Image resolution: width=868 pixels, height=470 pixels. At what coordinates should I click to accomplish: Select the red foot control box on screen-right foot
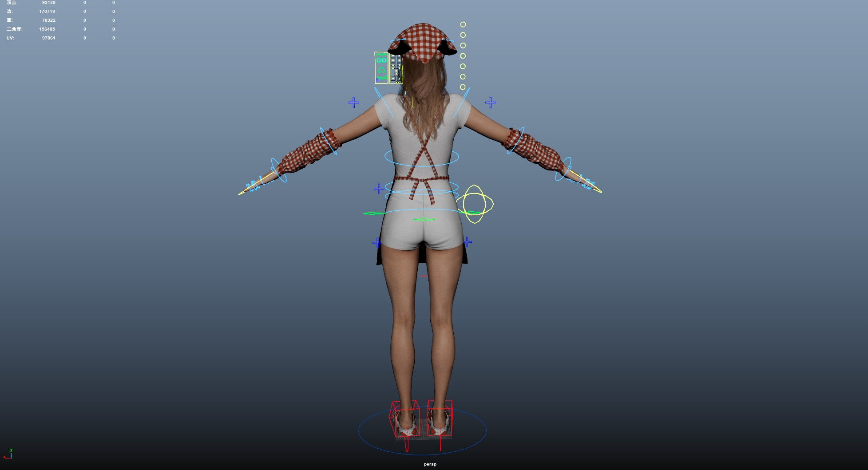[440, 418]
